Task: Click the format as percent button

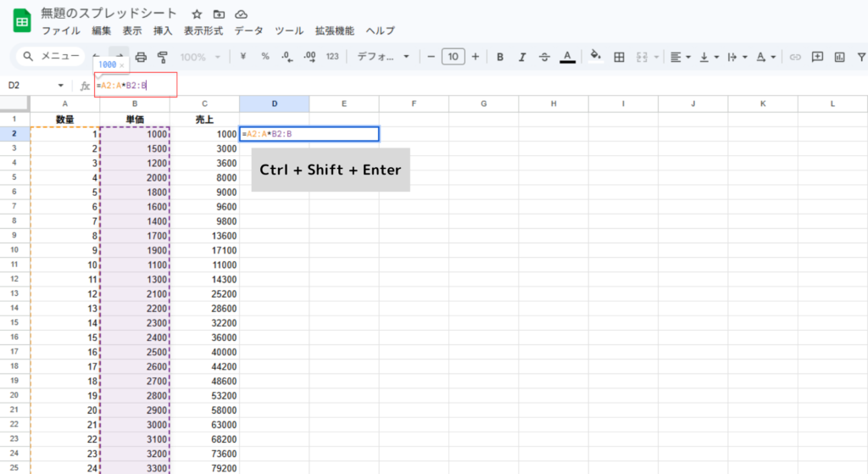Action: pyautogui.click(x=265, y=57)
